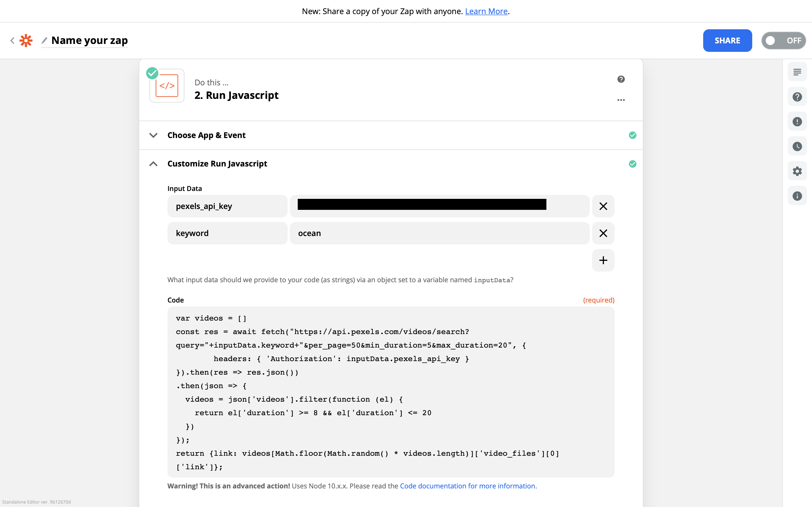The image size is (812, 507).
Task: Click the keyword value field containing ocean
Action: point(439,233)
